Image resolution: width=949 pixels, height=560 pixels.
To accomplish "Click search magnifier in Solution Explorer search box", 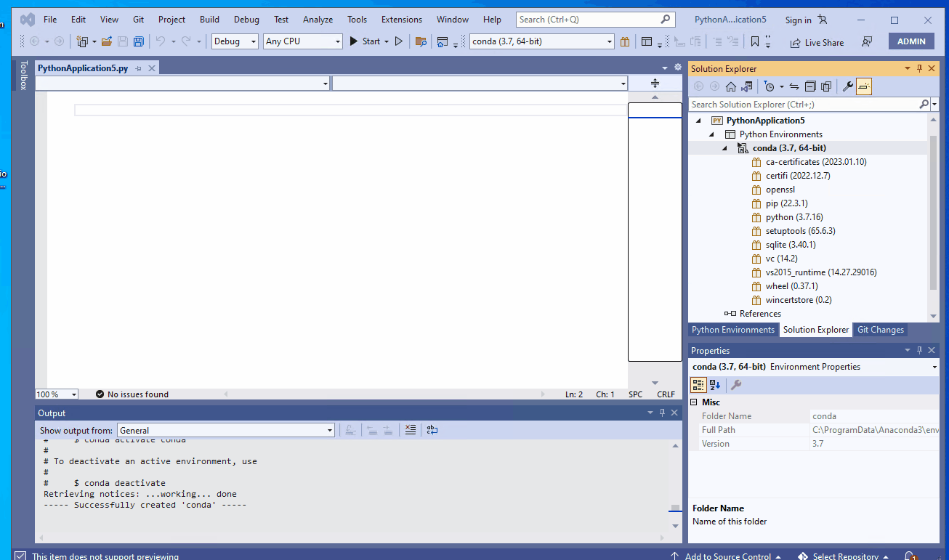I will pyautogui.click(x=924, y=105).
